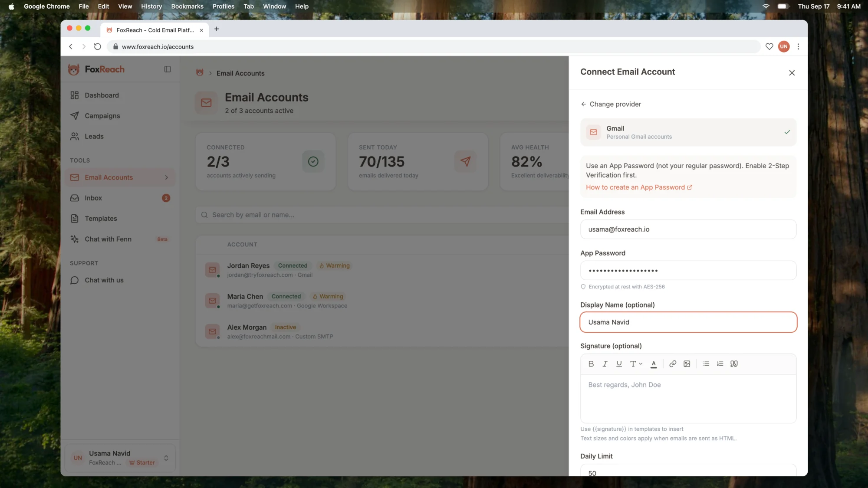
Task: Click Jordan Reyes Warming badge
Action: tap(334, 265)
